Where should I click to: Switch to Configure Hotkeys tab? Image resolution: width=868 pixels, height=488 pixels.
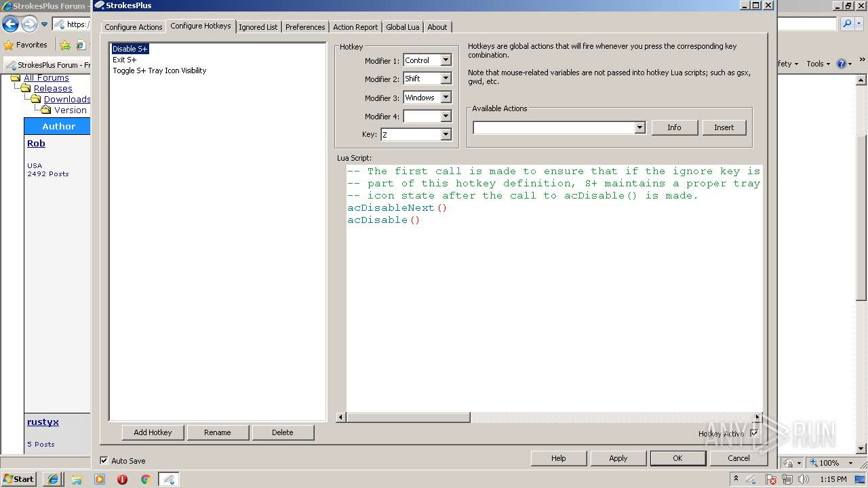point(201,26)
